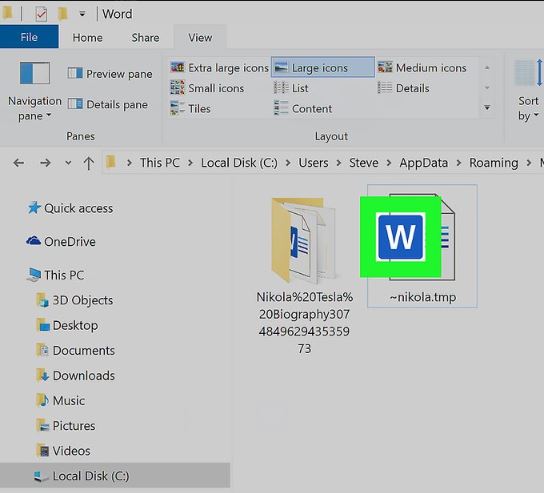Select OneDrive in navigation pane

[x=61, y=241]
